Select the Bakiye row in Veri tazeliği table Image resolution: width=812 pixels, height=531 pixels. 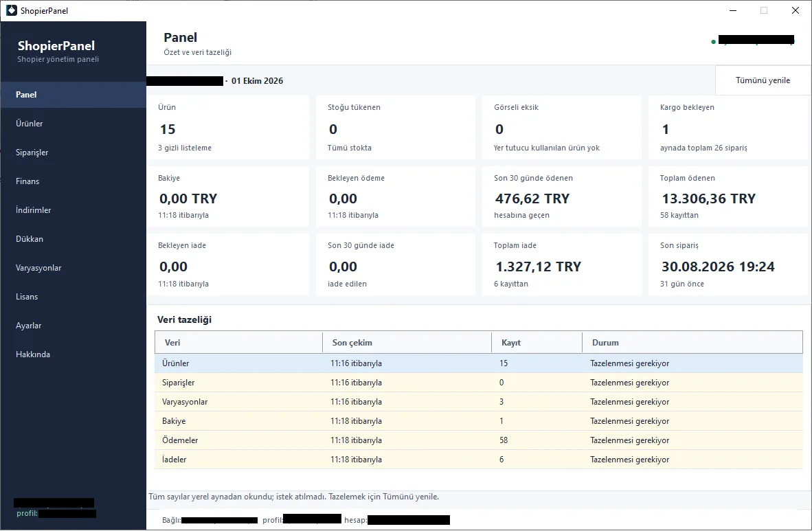click(479, 421)
